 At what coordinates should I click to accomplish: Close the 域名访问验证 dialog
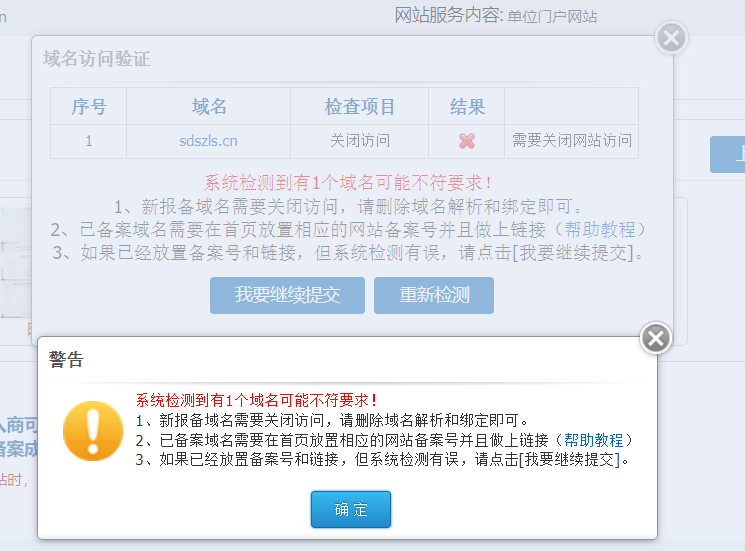671,38
